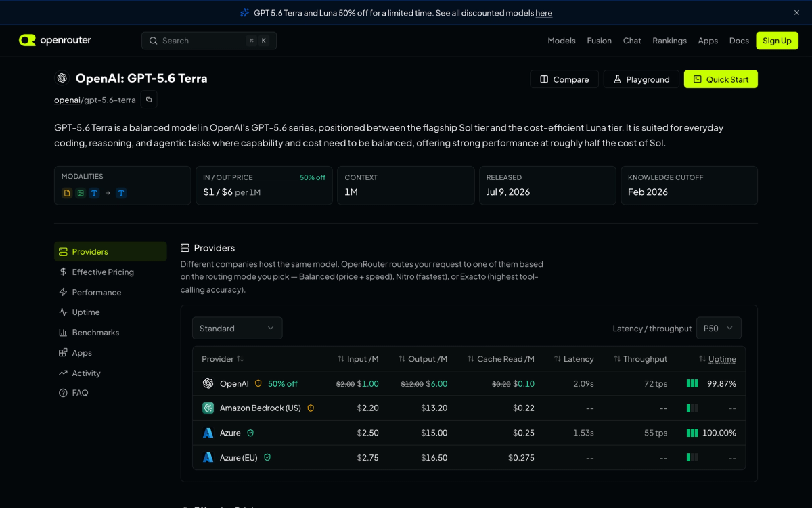Click the OpenAI $1.00 input price
Viewport: 812px width, 508px height.
[x=368, y=383]
